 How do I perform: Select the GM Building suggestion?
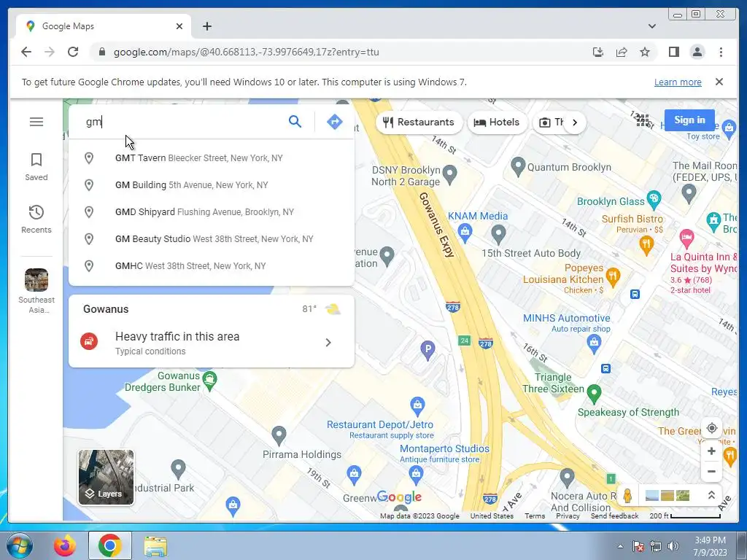[x=212, y=184]
